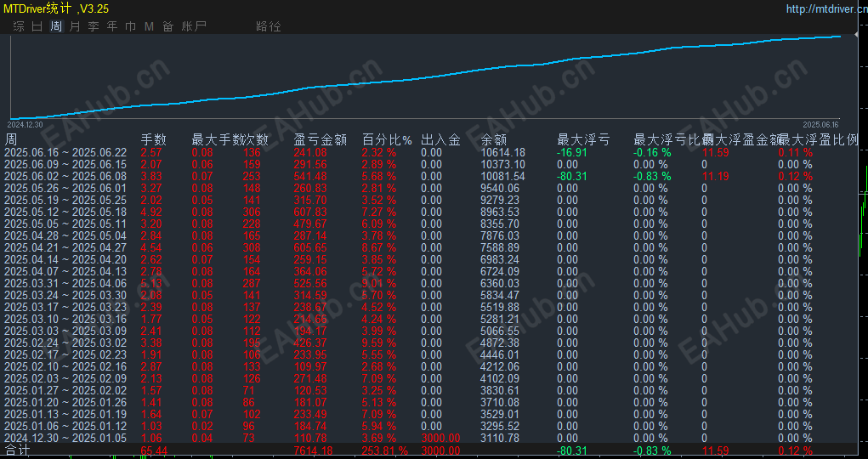This screenshot has height=459, width=868.
Task: Click the total profit value 7614.18
Action: pyautogui.click(x=314, y=450)
